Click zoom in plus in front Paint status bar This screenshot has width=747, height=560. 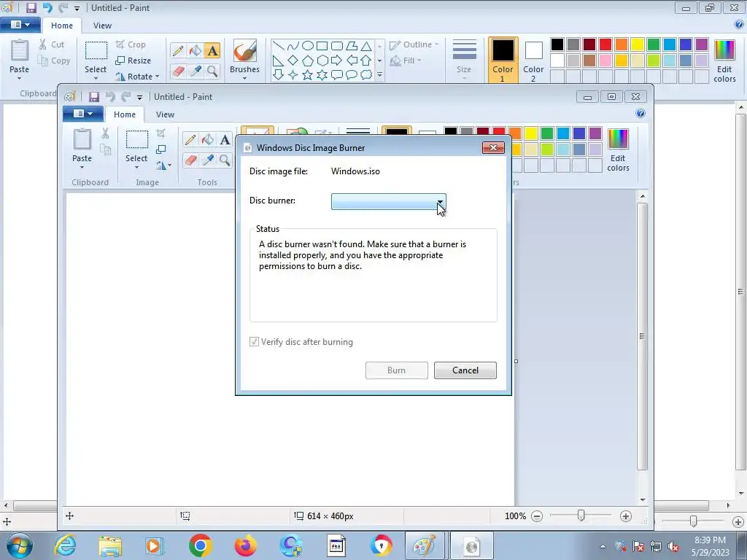click(625, 516)
